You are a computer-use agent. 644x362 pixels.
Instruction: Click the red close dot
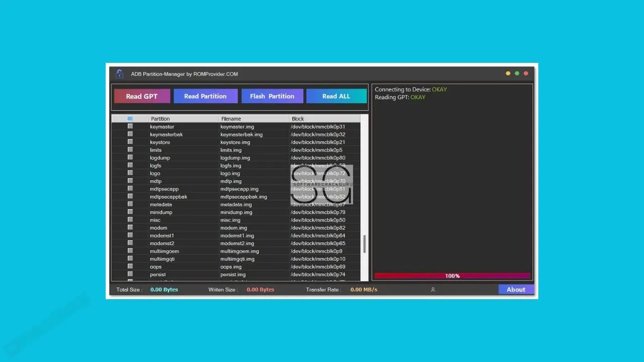[526, 73]
